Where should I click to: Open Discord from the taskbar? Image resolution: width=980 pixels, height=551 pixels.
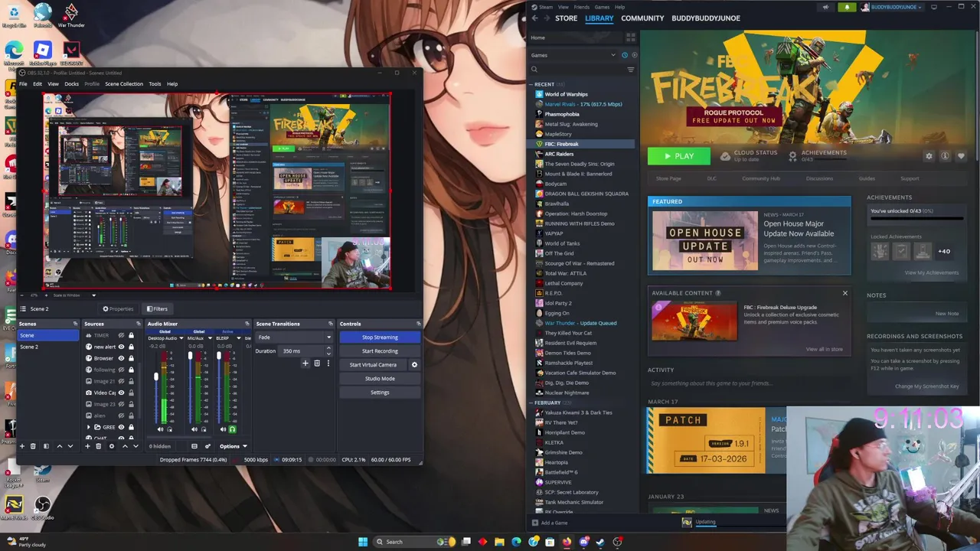pyautogui.click(x=583, y=542)
